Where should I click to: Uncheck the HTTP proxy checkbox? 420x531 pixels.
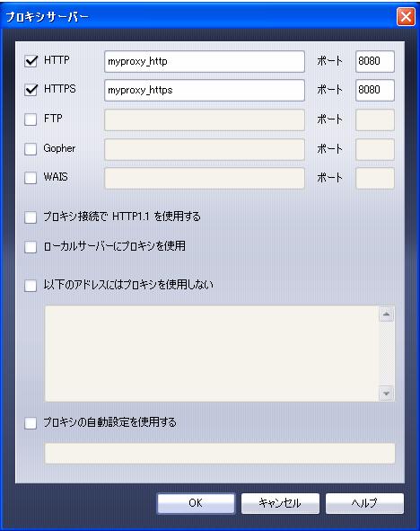(x=31, y=61)
